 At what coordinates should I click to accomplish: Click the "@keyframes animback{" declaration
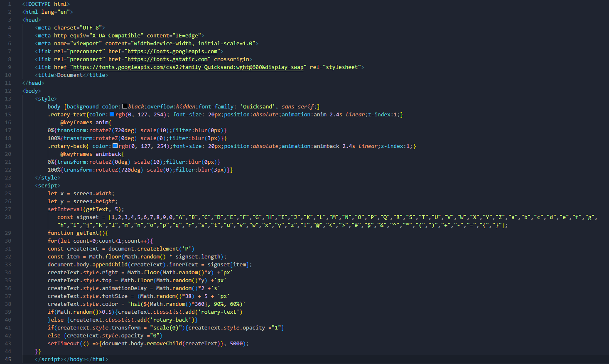[x=92, y=154]
